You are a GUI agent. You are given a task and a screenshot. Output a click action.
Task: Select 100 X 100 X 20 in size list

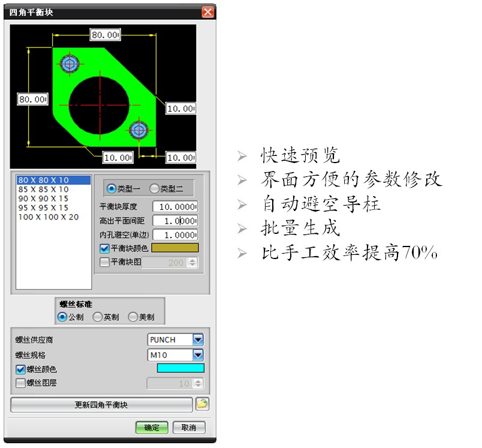coord(49,217)
